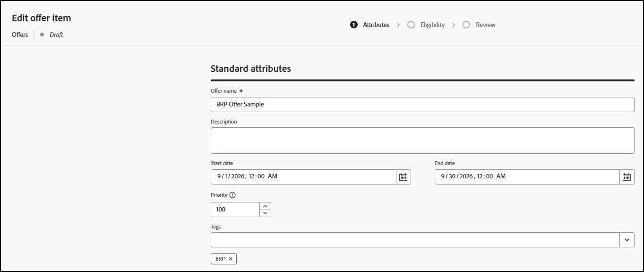The image size is (644, 272).
Task: Open the Offers breadcrumb link
Action: point(20,35)
